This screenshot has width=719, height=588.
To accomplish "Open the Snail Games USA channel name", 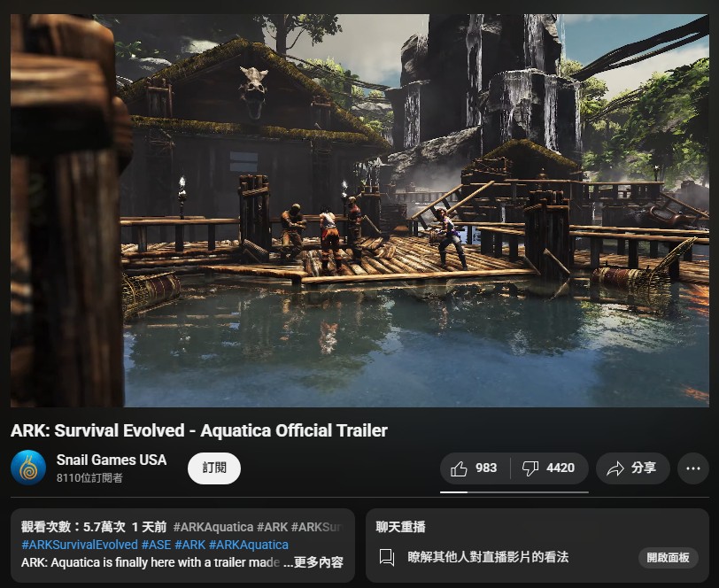I will [112, 460].
